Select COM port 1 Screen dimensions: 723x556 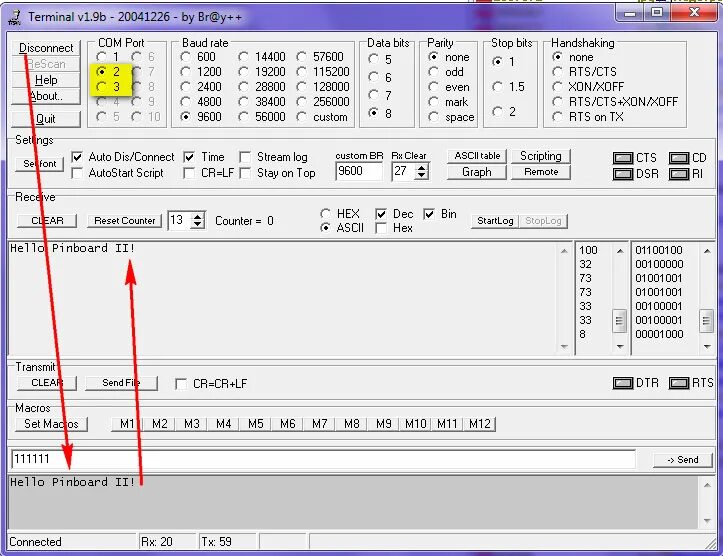[x=101, y=57]
